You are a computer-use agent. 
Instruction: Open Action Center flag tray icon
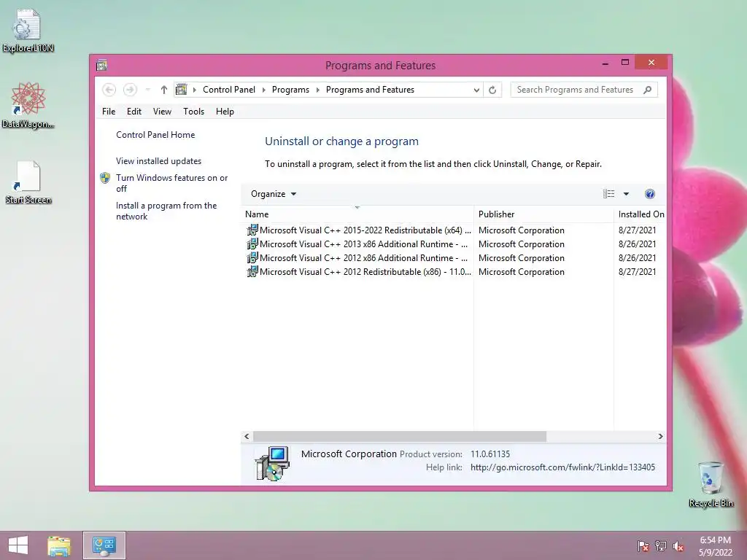pyautogui.click(x=643, y=545)
